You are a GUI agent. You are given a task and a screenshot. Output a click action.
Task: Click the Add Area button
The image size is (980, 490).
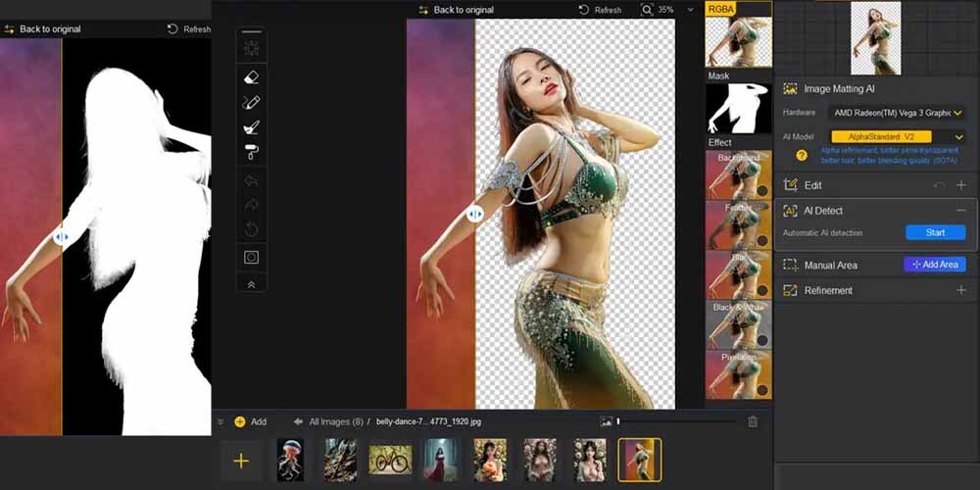tap(934, 265)
